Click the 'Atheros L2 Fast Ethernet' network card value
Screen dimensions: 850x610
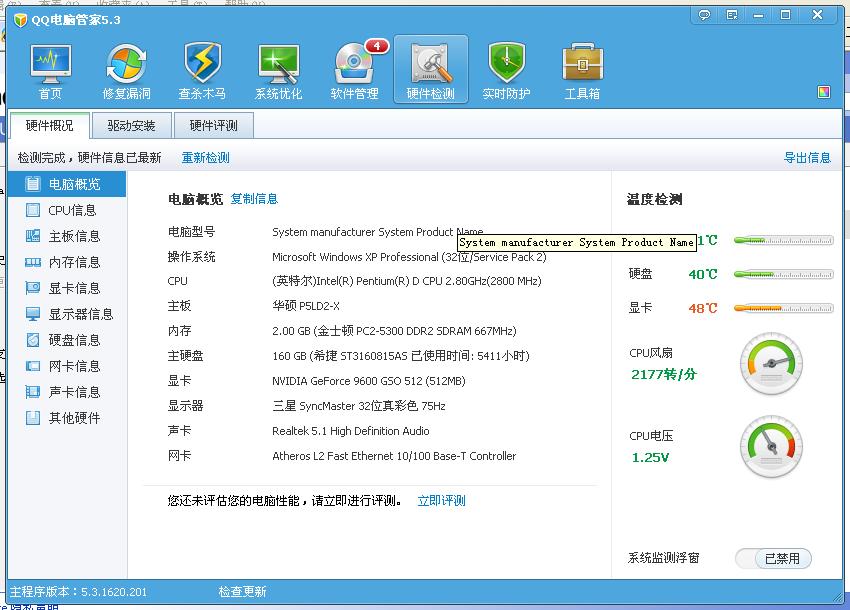(394, 456)
